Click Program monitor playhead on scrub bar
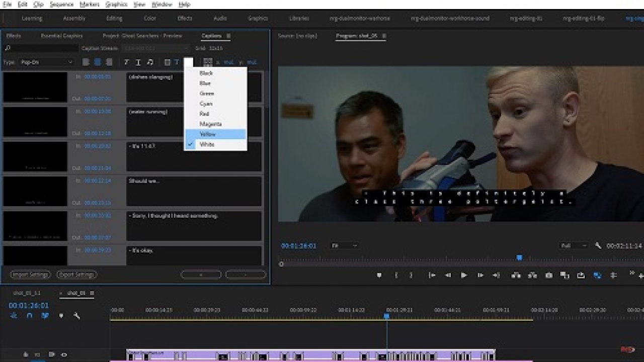The image size is (644, 362). click(519, 257)
